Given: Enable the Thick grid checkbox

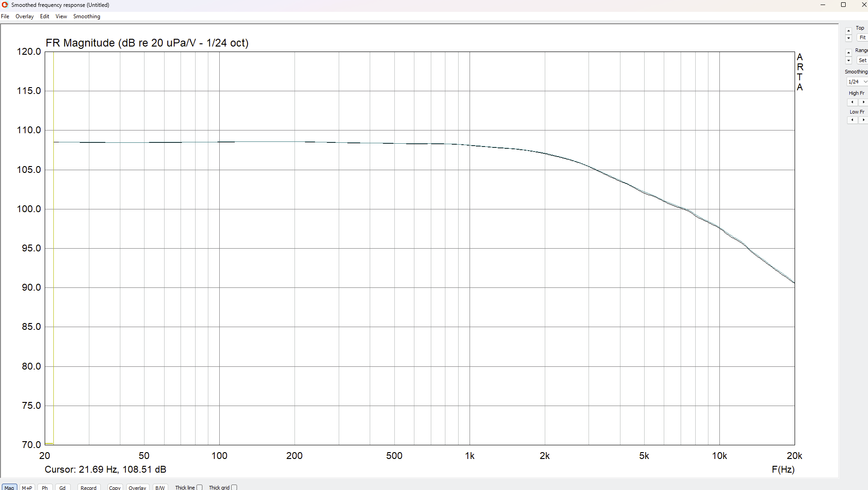Looking at the screenshot, I should pyautogui.click(x=234, y=487).
